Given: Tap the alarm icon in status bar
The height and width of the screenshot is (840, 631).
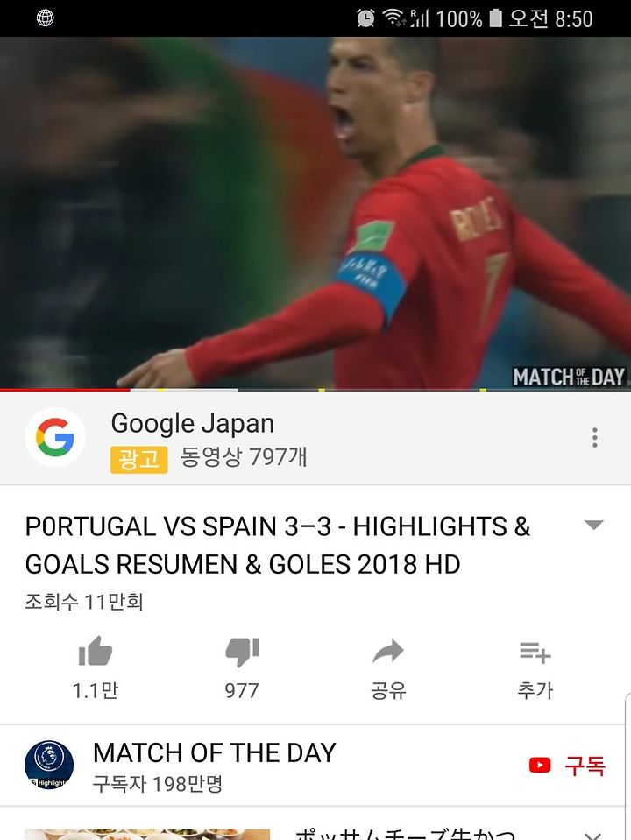Looking at the screenshot, I should [365, 18].
